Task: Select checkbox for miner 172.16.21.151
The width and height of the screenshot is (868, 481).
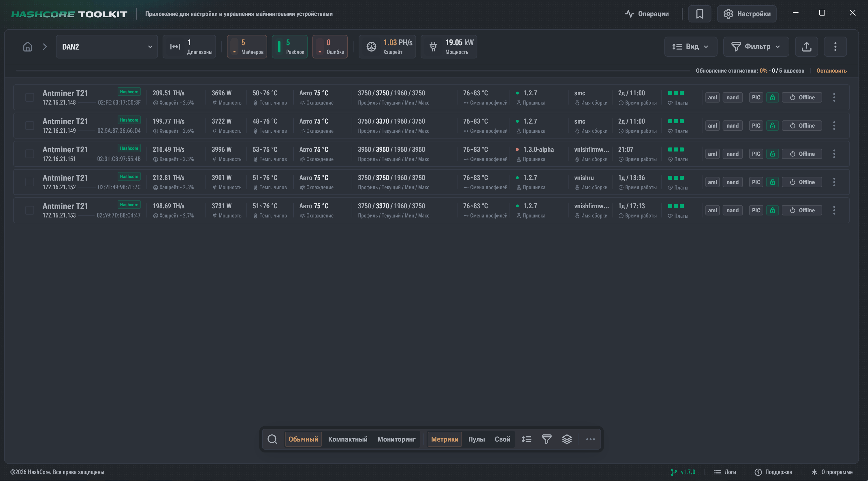Action: tap(30, 154)
